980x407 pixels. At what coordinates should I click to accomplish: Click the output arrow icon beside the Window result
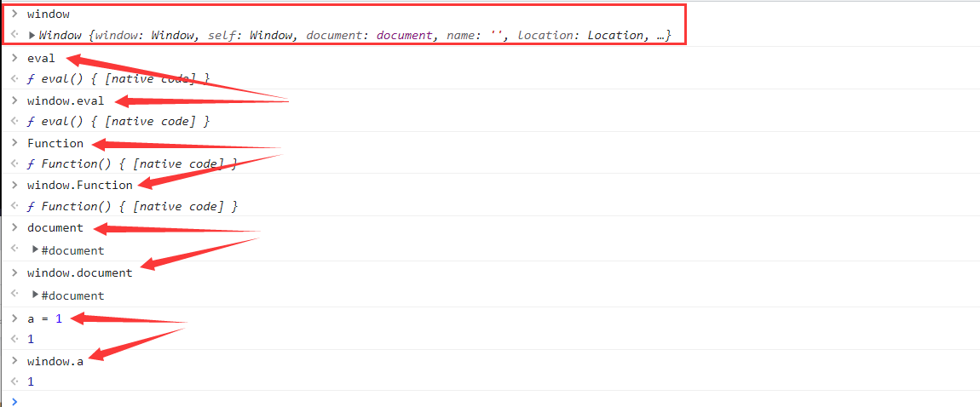pos(14,36)
